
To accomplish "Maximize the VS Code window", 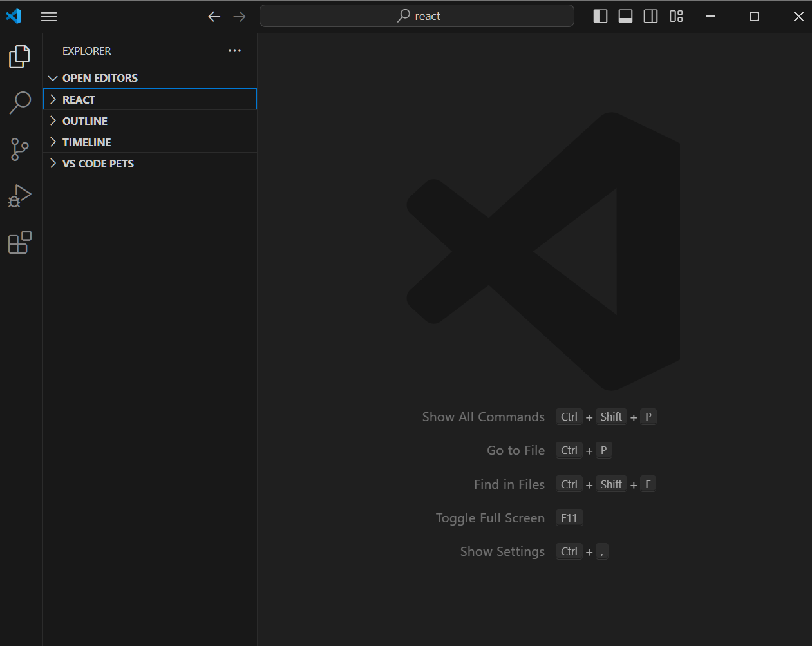I will [x=755, y=16].
